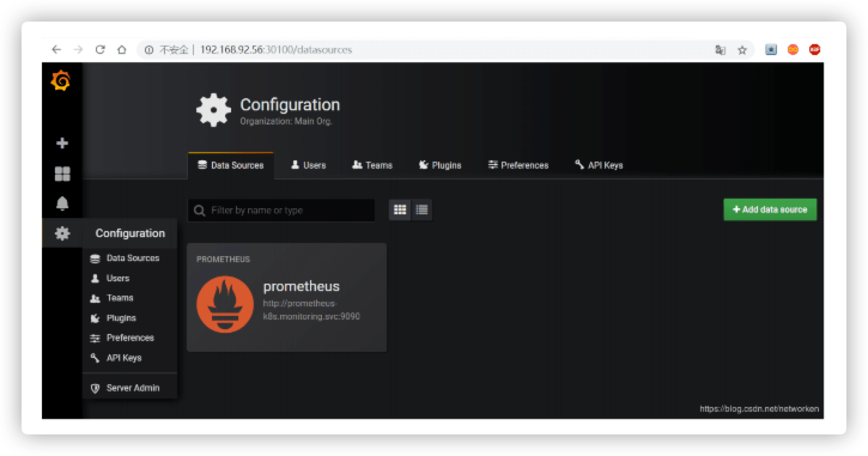Click the Organization: Main Org. subtitle

coord(286,121)
